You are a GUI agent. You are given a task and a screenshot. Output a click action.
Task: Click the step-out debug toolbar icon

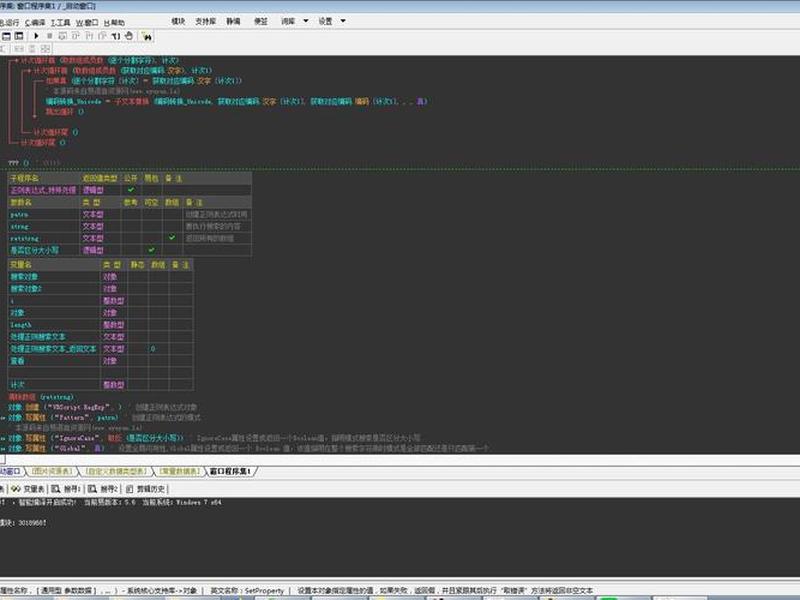89,36
